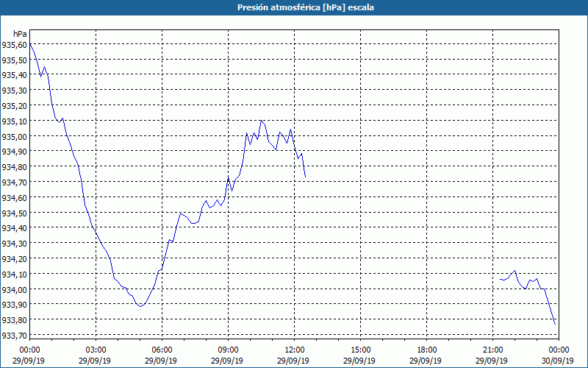Select the 12:00 time axis label
This screenshot has height=368, width=588.
pyautogui.click(x=295, y=350)
